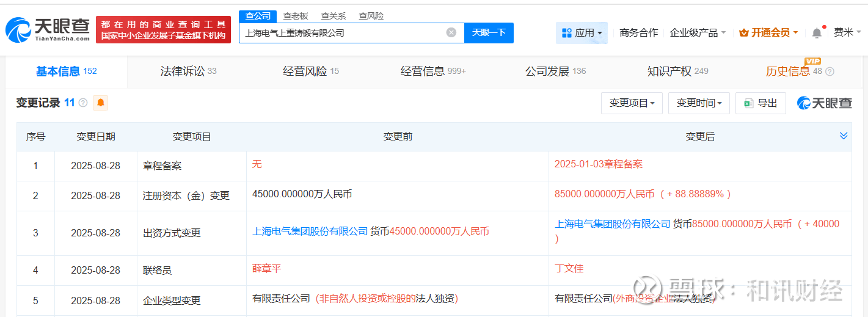Select the 查老板 search tab

[x=296, y=16]
